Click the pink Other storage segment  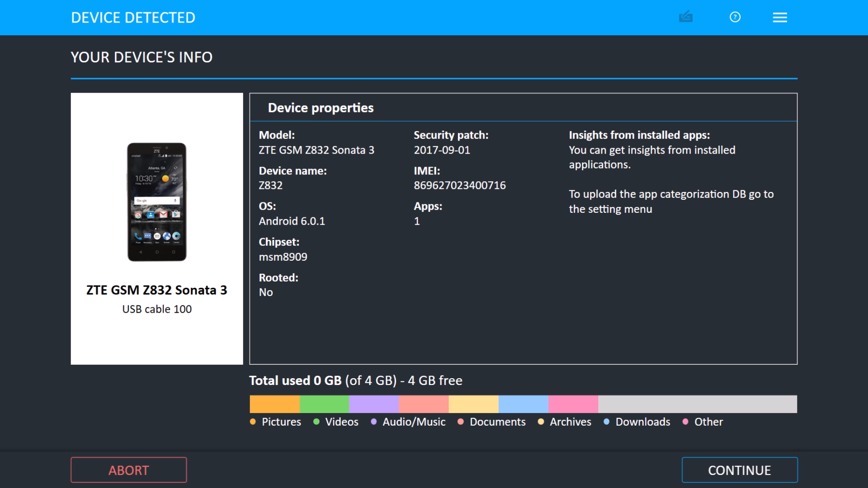click(x=573, y=404)
